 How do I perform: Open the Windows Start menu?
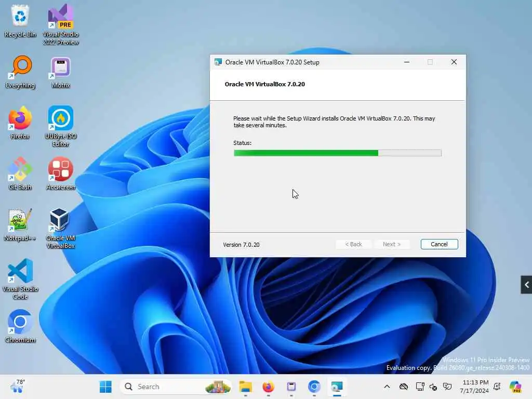pyautogui.click(x=105, y=387)
